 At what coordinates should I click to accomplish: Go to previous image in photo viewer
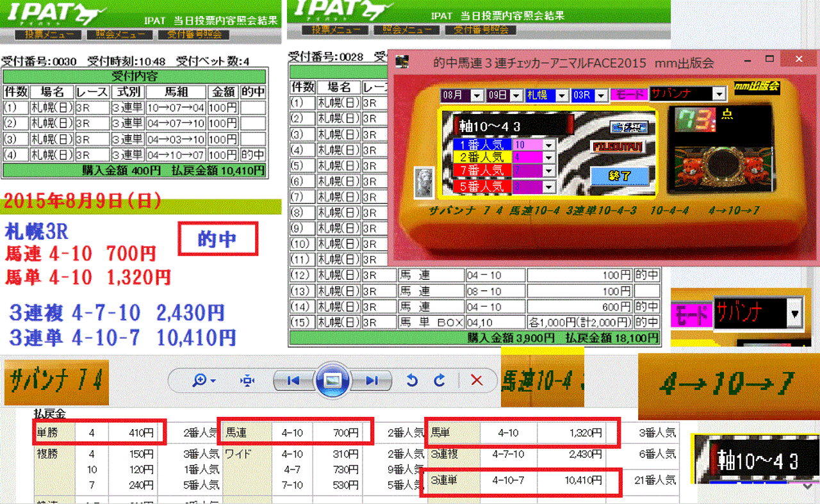click(293, 380)
